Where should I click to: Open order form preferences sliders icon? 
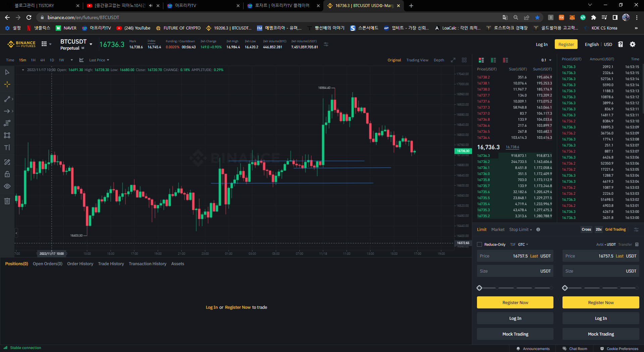pos(636,230)
